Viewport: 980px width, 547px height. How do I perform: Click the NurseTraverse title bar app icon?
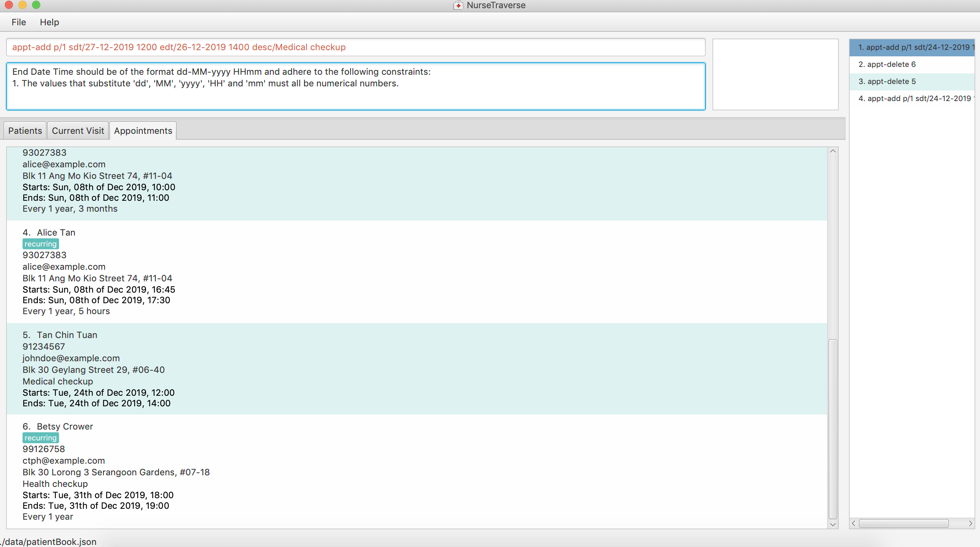[x=458, y=5]
